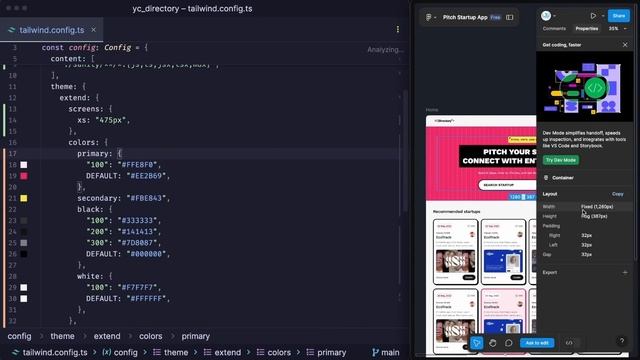Image resolution: width=640 pixels, height=360 pixels.
Task: Open the yellow swatch for secondary #FBE843
Action: pos(24,198)
